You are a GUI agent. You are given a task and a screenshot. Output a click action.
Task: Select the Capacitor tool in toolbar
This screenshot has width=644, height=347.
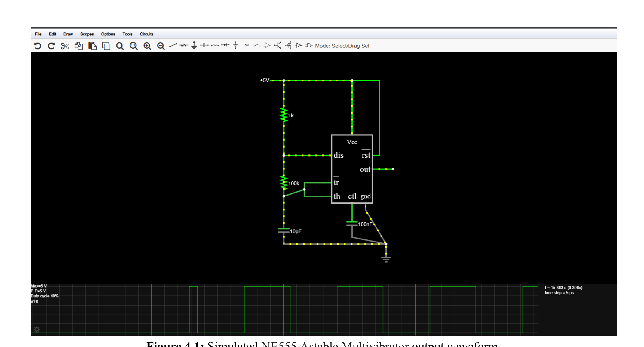204,45
